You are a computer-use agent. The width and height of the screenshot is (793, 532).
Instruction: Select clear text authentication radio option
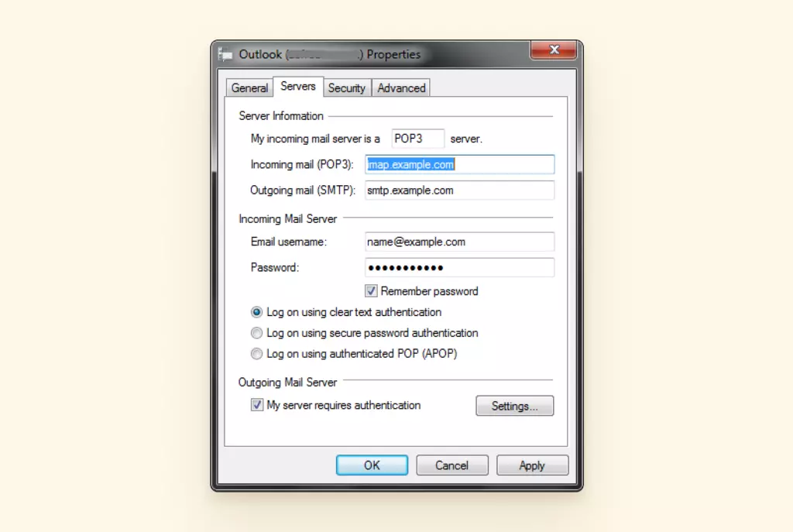click(256, 312)
